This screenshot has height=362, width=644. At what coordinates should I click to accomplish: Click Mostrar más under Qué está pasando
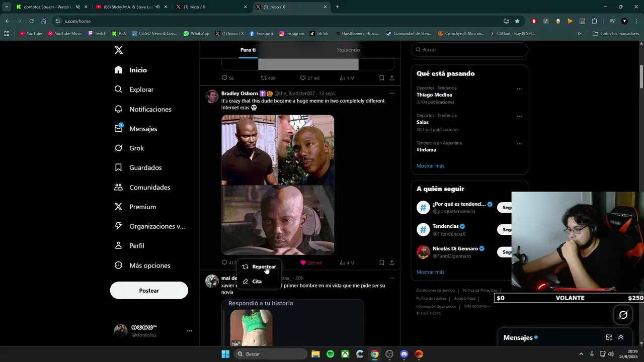[430, 166]
